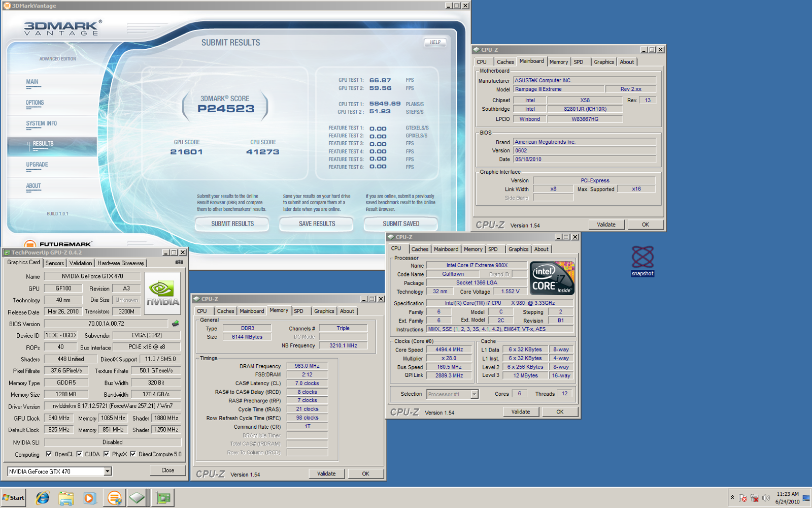Open the snapshot desktop icon
The height and width of the screenshot is (508, 812).
(x=642, y=261)
